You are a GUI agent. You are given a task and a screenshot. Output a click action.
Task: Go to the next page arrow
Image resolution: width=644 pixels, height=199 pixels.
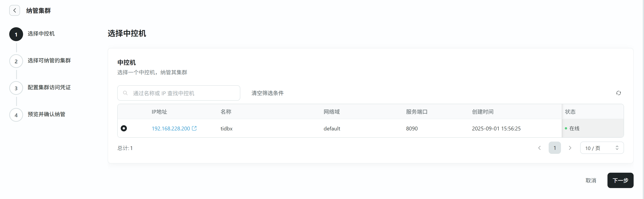tap(570, 148)
